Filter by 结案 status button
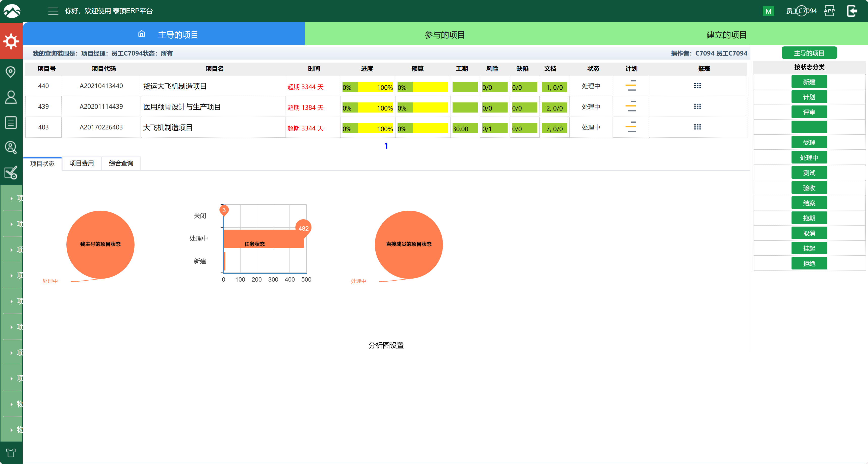 809,203
